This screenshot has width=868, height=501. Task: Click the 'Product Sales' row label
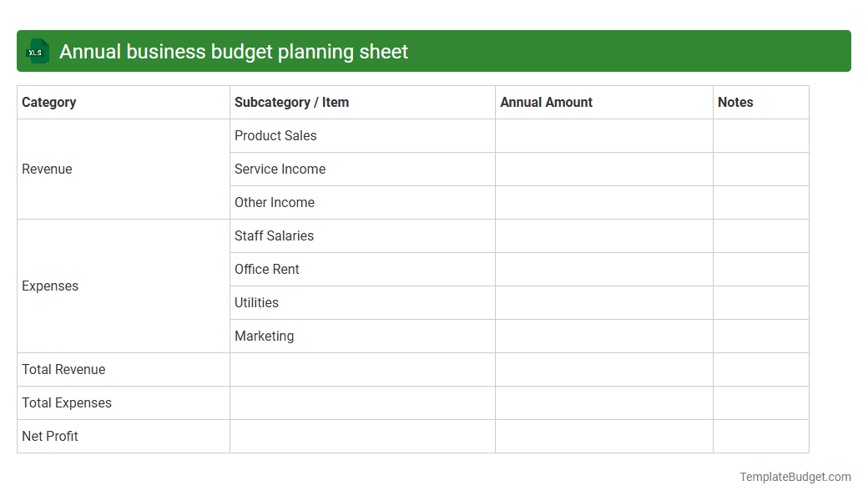(x=275, y=135)
